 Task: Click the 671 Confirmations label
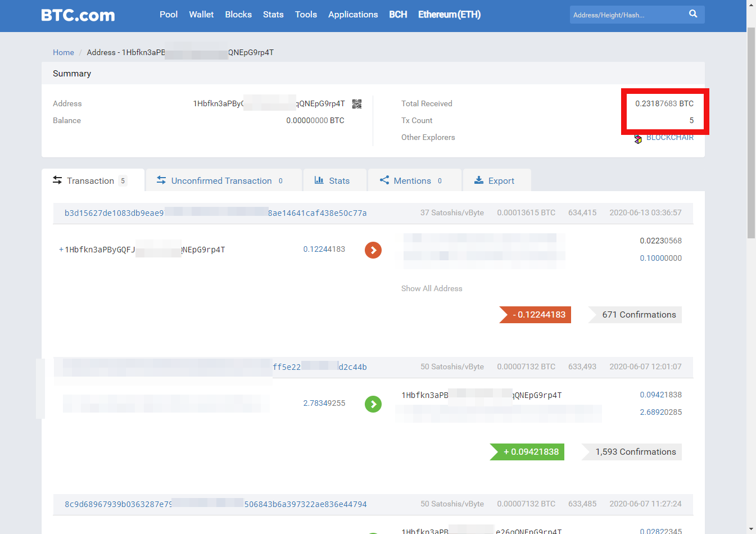pyautogui.click(x=635, y=315)
